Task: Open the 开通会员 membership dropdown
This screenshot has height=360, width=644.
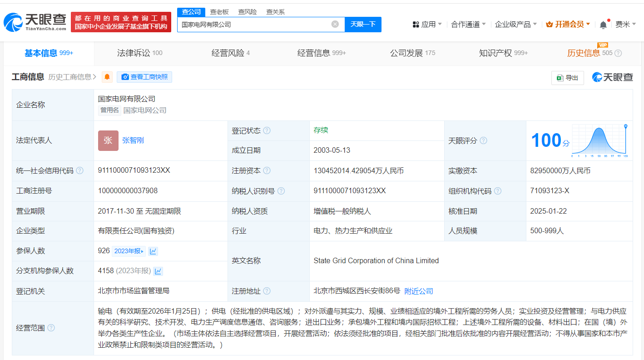Action: (x=568, y=24)
